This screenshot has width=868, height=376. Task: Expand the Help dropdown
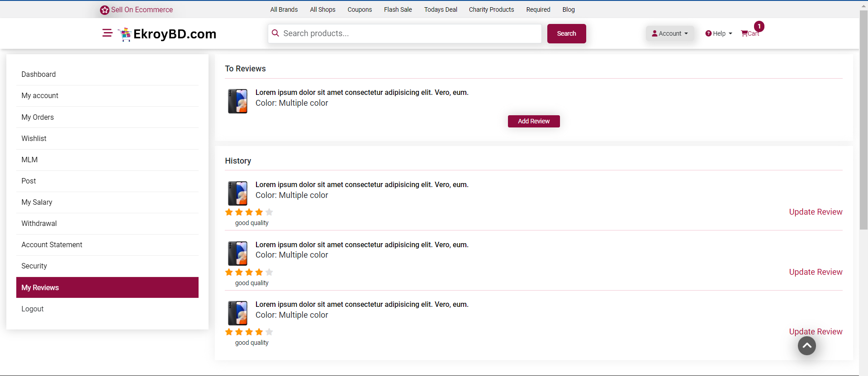(x=718, y=33)
